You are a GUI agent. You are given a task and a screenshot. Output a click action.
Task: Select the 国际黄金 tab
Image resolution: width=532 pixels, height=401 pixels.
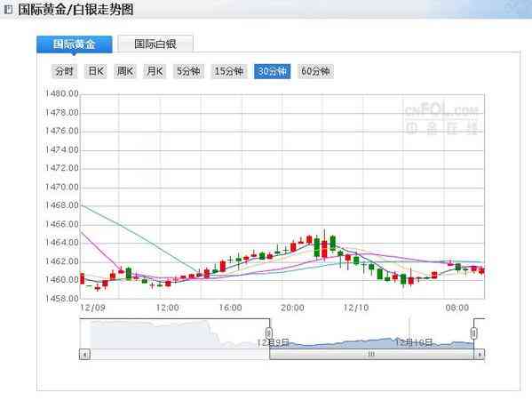click(x=75, y=44)
